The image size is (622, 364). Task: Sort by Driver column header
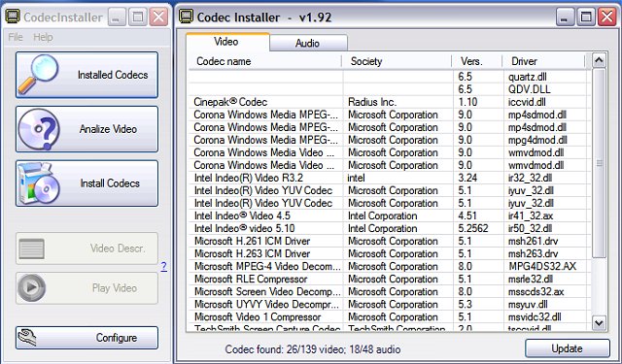(544, 61)
